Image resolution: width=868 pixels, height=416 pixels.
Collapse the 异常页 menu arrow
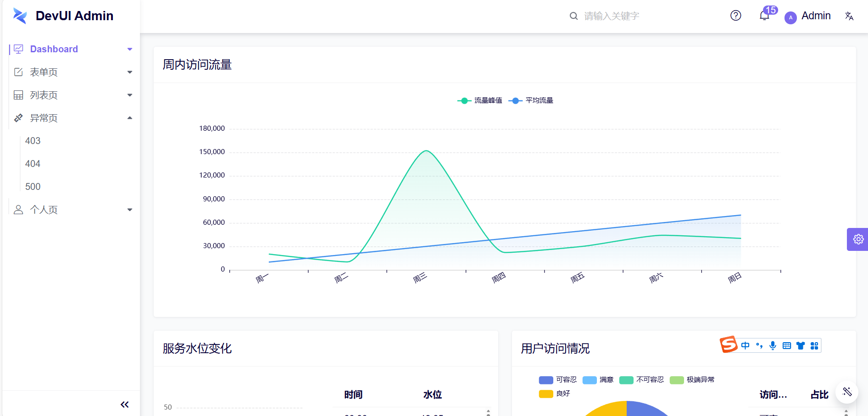130,118
